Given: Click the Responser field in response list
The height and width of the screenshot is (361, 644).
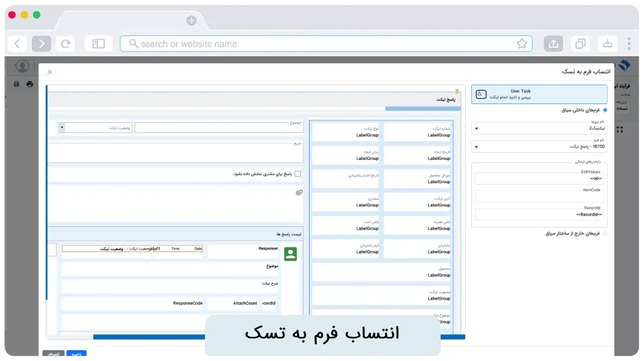Looking at the screenshot, I should coord(244,252).
